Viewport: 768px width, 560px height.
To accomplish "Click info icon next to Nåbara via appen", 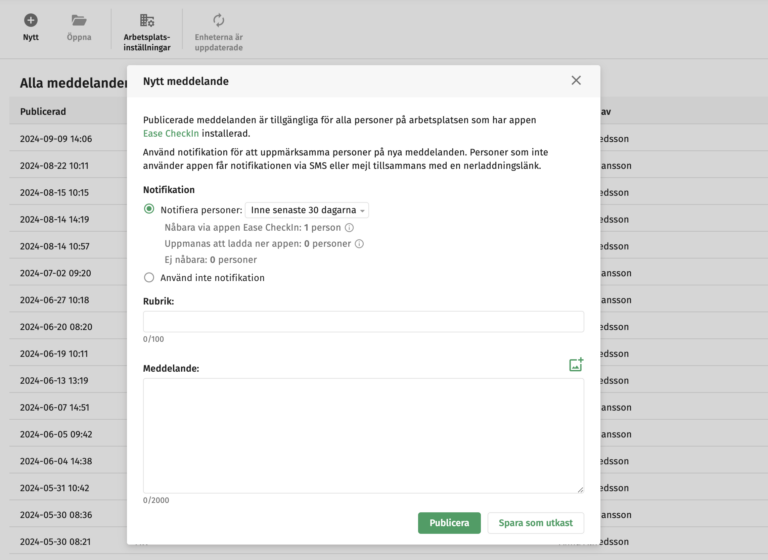I will [x=349, y=227].
